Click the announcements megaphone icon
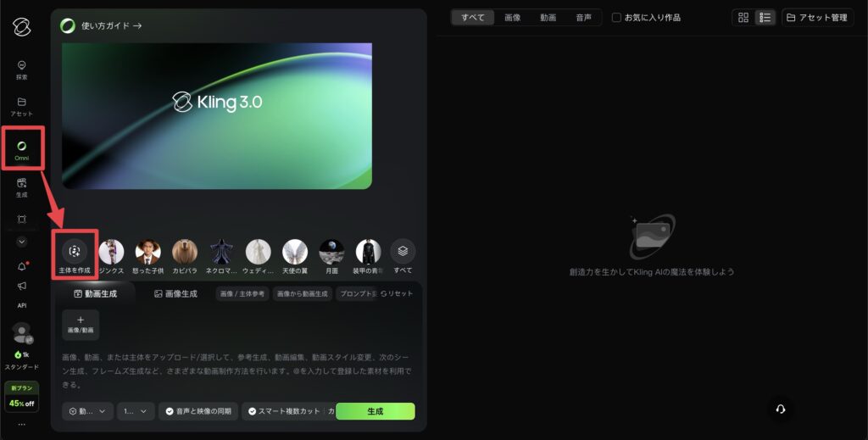 point(22,287)
